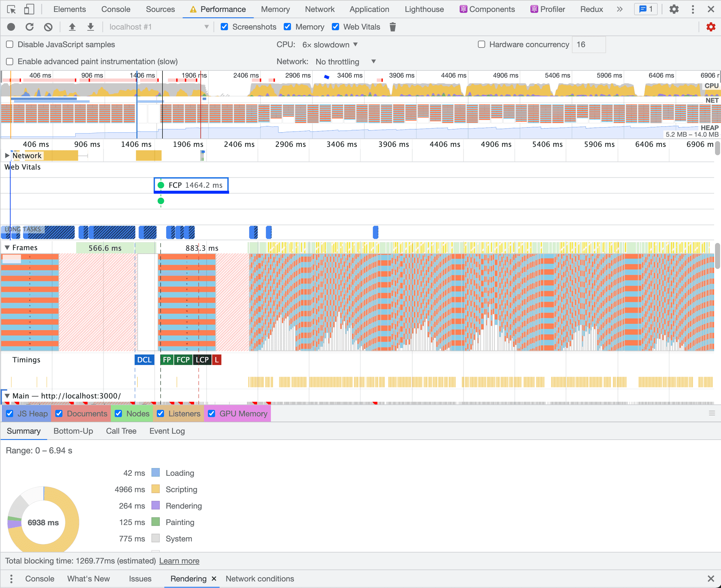Open the Lighthouse panel tab
The height and width of the screenshot is (588, 721).
point(424,9)
